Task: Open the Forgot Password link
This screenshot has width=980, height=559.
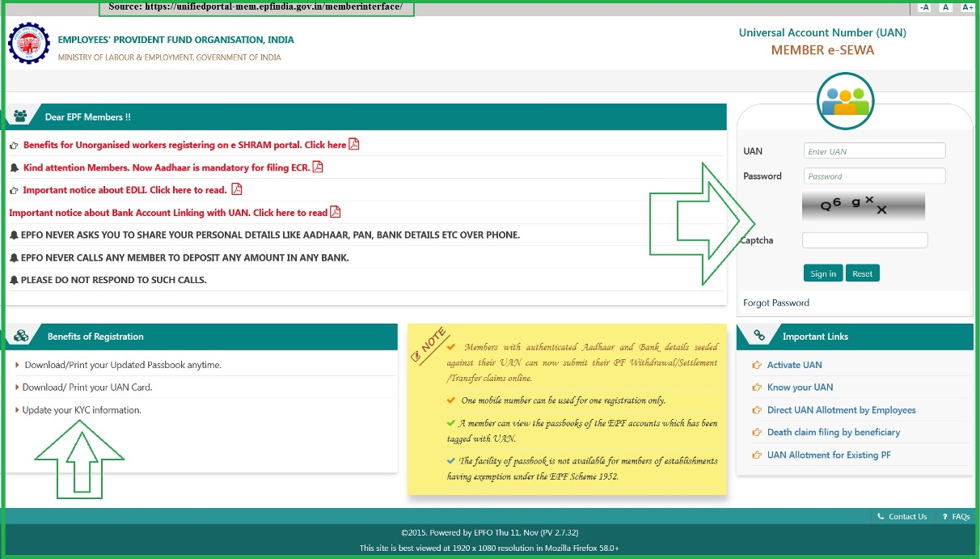Action: click(x=775, y=303)
